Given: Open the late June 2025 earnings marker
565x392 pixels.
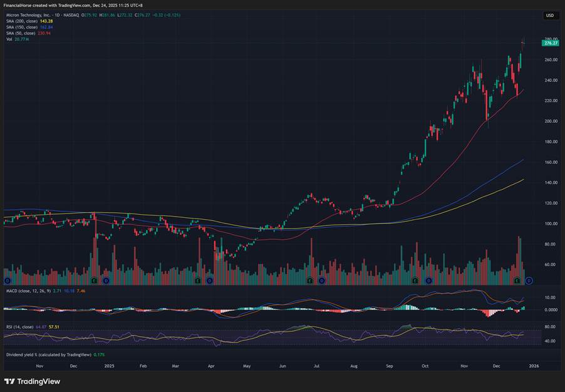Looking at the screenshot, I should 311,281.
